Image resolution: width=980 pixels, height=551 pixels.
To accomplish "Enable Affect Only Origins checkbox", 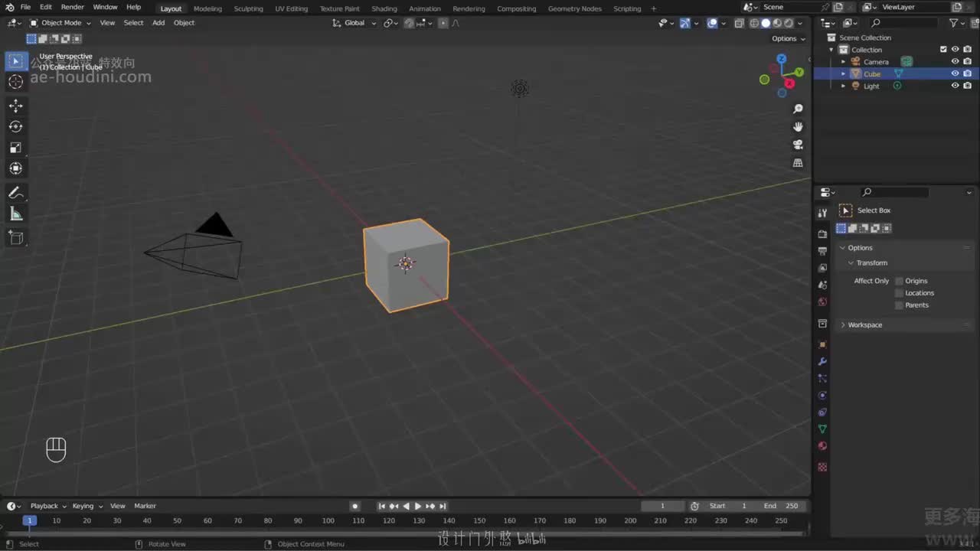I will [x=899, y=281].
